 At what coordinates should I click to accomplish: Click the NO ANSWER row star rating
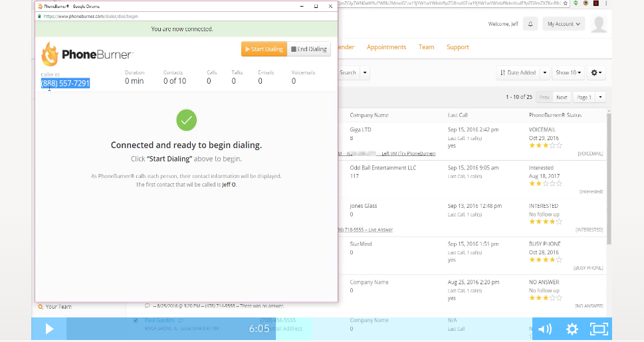coord(546,298)
